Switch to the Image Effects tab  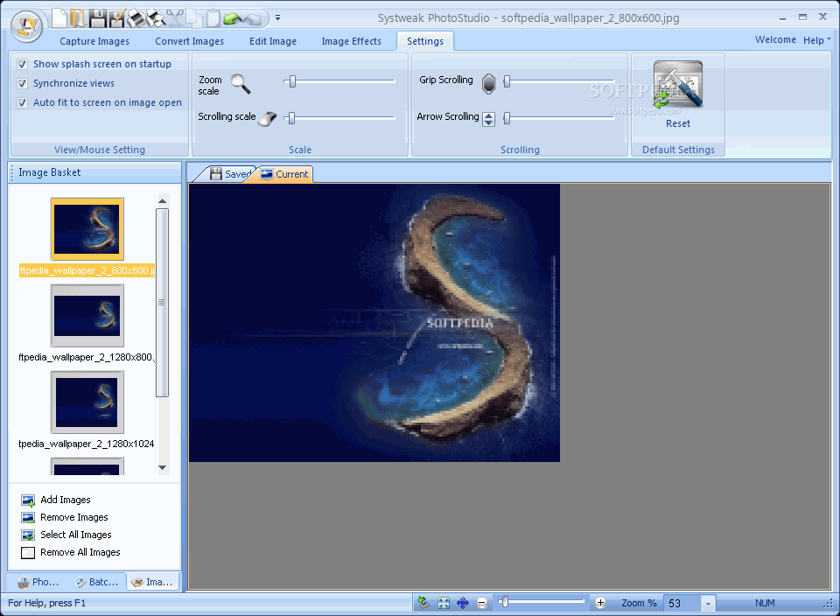[352, 41]
